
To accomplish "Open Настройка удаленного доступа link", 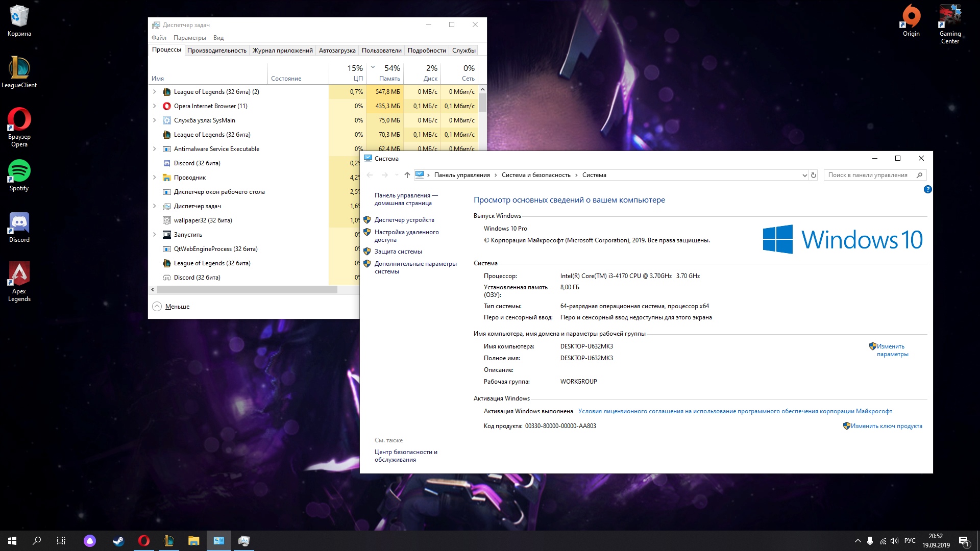I will (406, 236).
